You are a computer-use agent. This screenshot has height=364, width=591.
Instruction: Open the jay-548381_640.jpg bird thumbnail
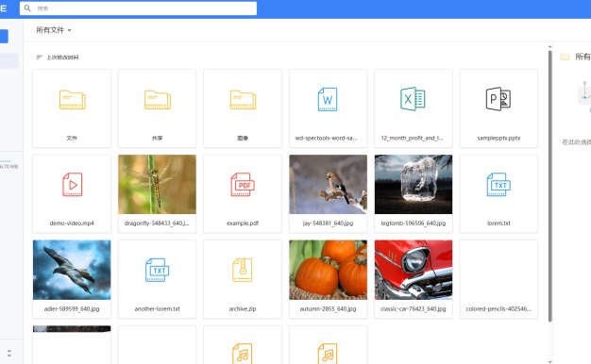[x=328, y=185]
